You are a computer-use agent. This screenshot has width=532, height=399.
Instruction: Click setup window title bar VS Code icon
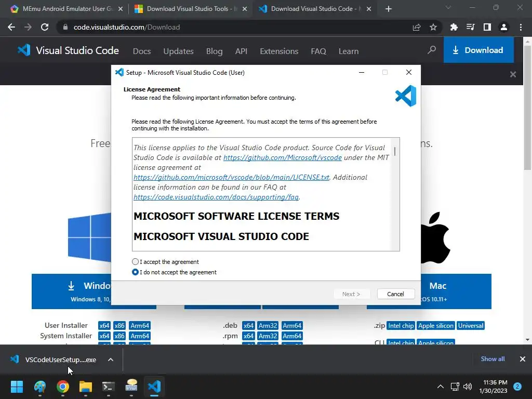click(x=119, y=72)
